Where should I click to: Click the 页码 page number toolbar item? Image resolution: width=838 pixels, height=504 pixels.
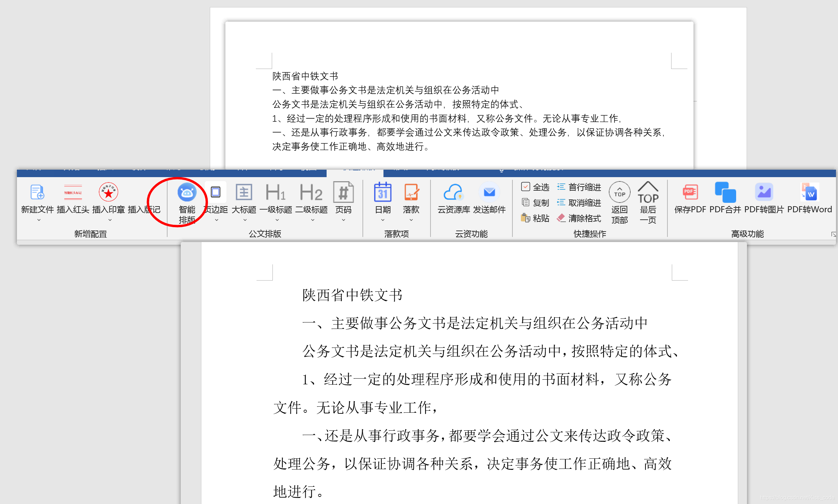[x=344, y=203]
